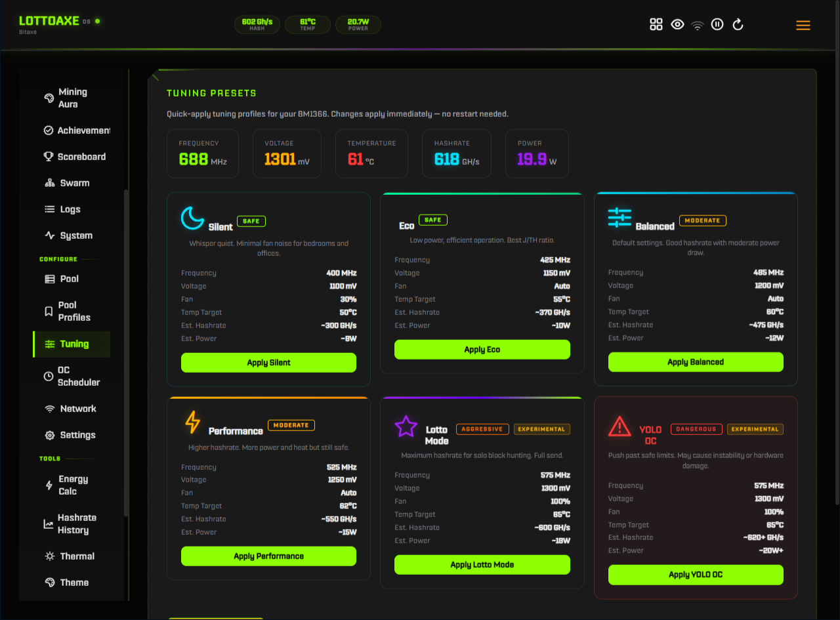Click the Theme palette icon
The width and height of the screenshot is (840, 620).
49,583
